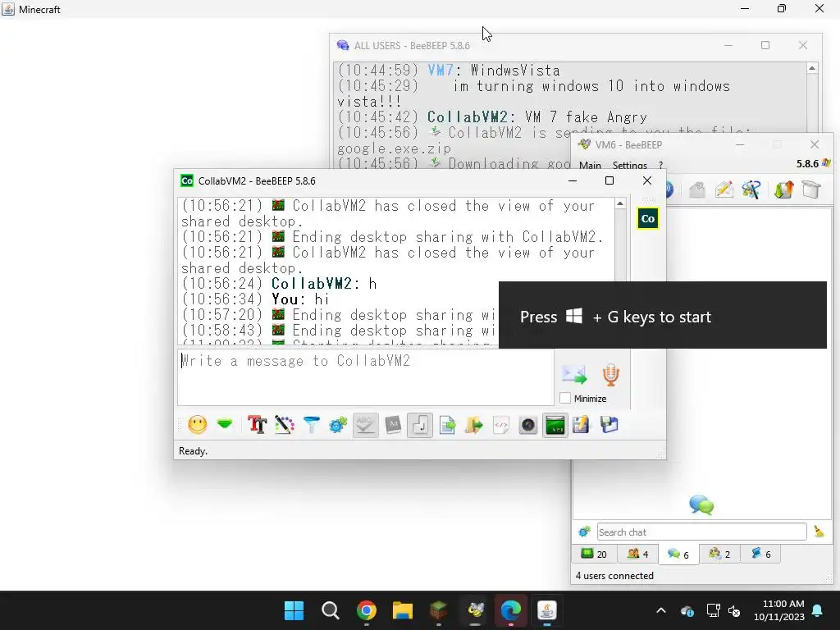Click the scroll-up arrow in CollabVM2 chat
Viewport: 840px width, 630px height.
tap(620, 203)
